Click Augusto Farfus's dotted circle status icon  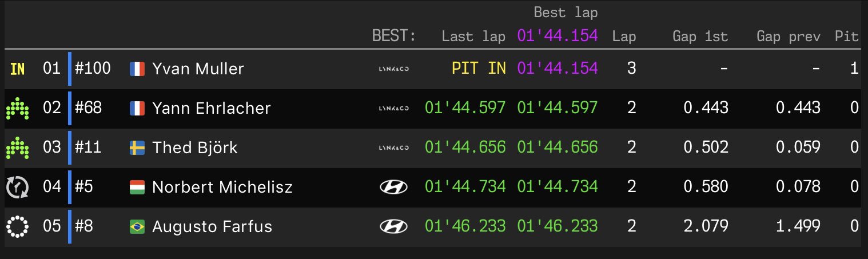point(17,226)
